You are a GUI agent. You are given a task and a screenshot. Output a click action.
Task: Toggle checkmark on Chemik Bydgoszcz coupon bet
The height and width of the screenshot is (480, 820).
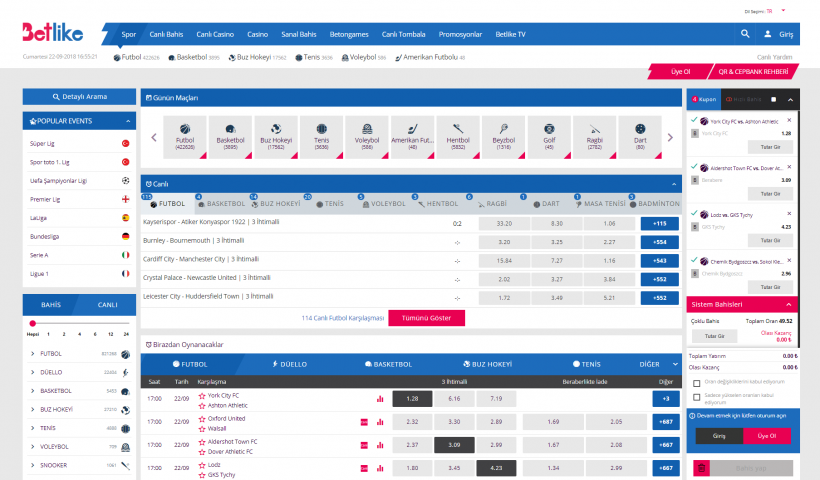694,260
